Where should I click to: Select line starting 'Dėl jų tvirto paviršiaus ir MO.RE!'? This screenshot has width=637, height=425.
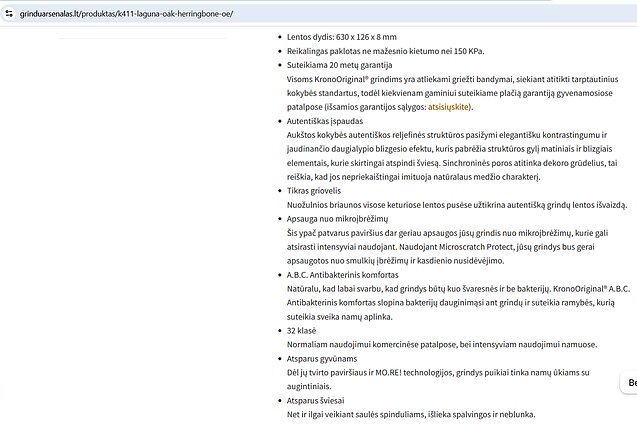(438, 373)
